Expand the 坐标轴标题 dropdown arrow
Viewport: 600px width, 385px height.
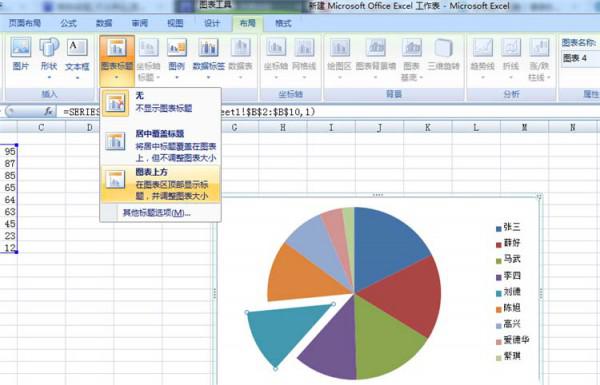point(157,78)
